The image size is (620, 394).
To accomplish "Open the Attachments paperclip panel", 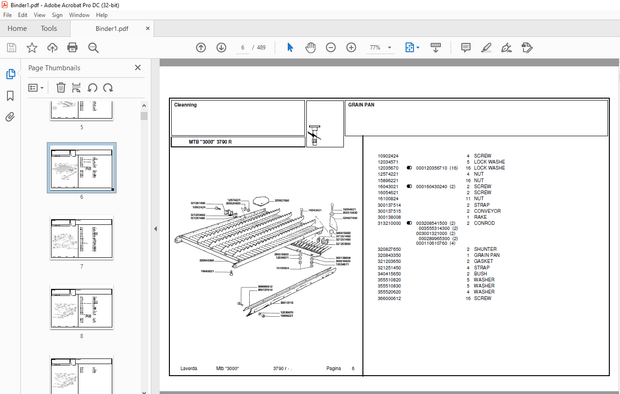I will (10, 117).
